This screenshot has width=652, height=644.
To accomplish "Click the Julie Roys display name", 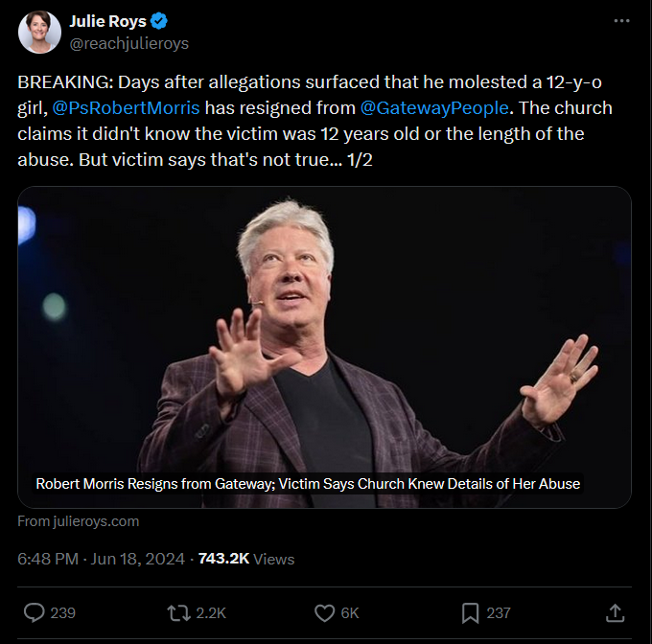I will [x=108, y=22].
